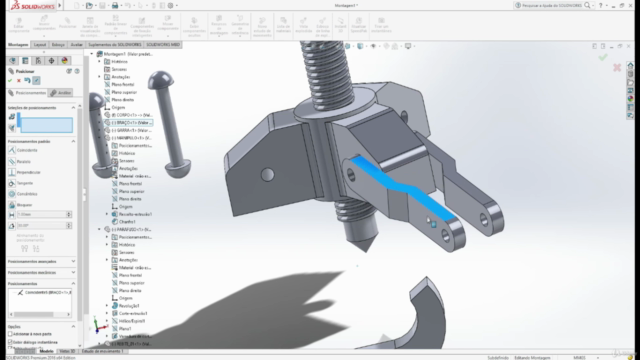Expand Posicionamentos mecânicos section
This screenshot has width=640, height=360.
[73, 272]
